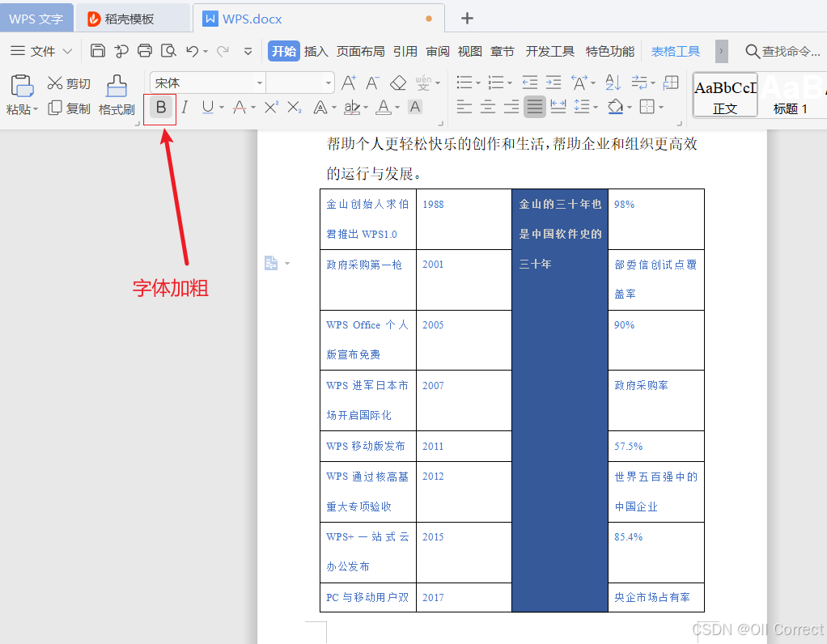Viewport: 827px width, 644px height.
Task: Click the Save icon in quick toolbar
Action: click(98, 51)
